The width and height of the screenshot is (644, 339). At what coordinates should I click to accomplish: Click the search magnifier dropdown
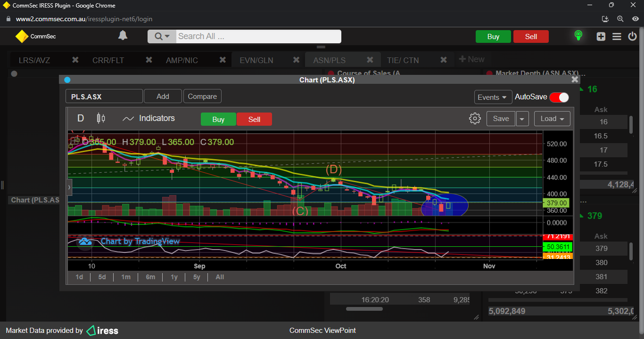[162, 36]
